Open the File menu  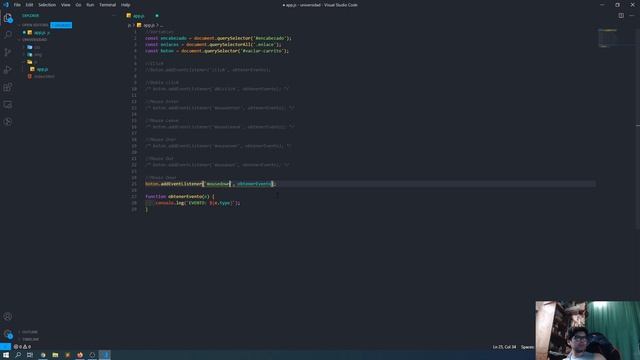pos(17,5)
